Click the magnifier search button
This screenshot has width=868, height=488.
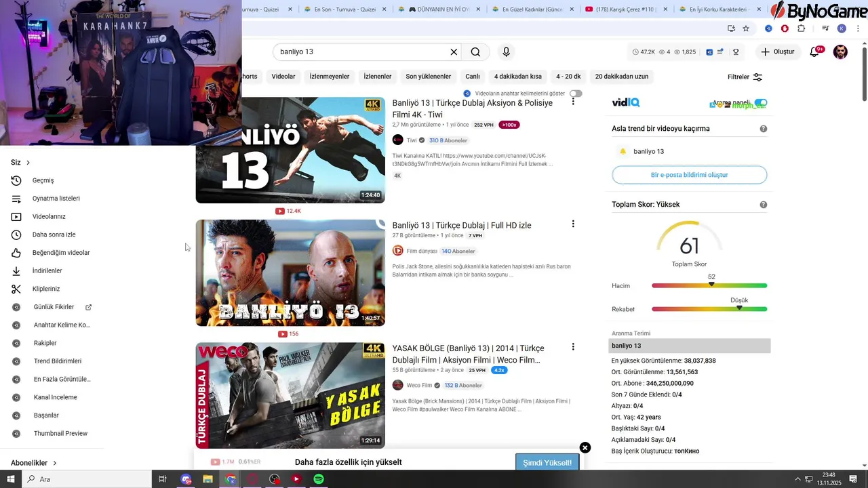pyautogui.click(x=475, y=52)
